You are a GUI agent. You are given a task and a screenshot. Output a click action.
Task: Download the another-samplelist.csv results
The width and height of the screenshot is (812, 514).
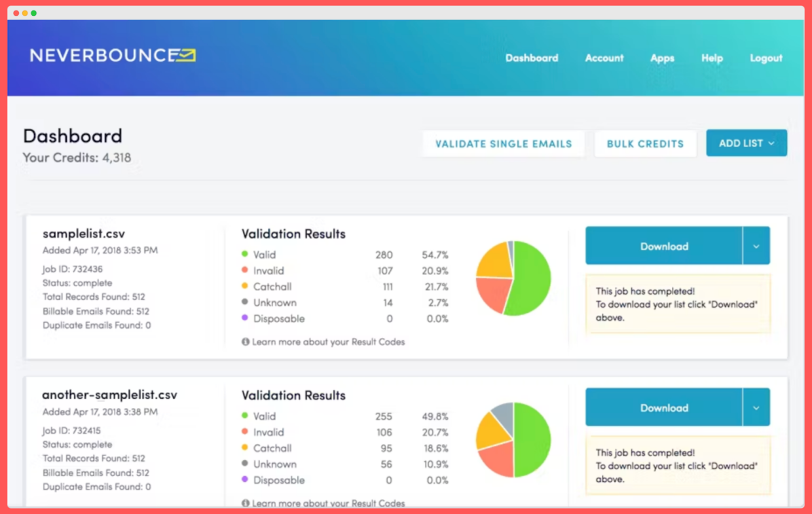tap(664, 407)
